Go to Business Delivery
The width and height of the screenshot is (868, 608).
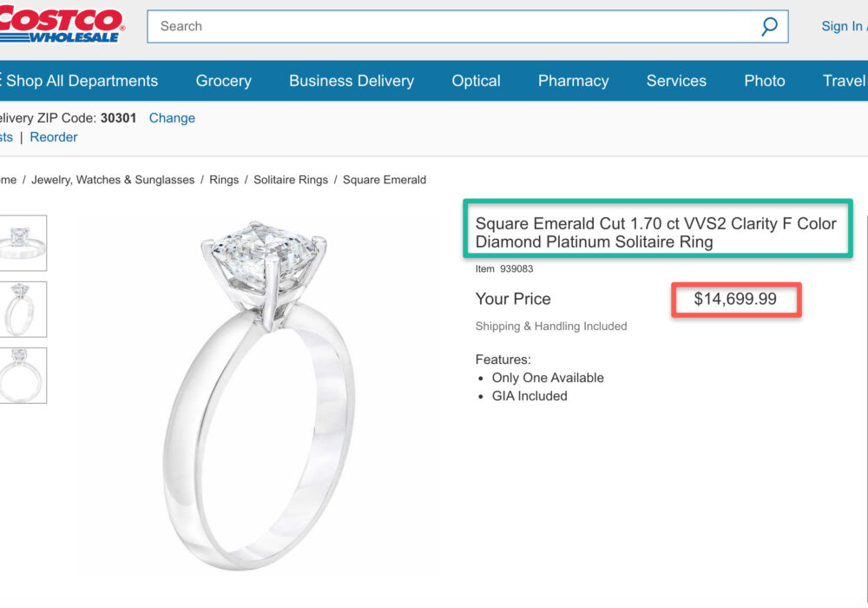tap(352, 81)
